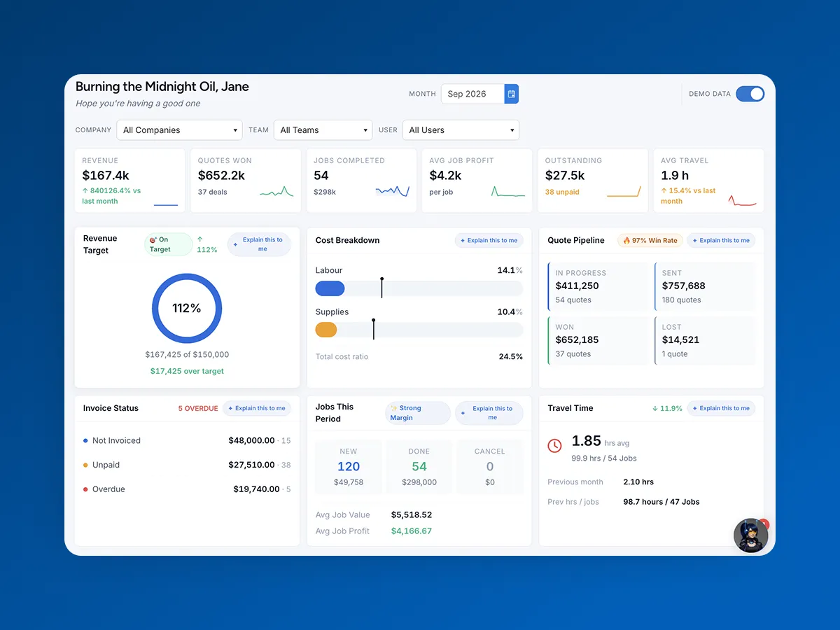Select the New 120 jobs tile
840x630 pixels.
pyautogui.click(x=349, y=467)
